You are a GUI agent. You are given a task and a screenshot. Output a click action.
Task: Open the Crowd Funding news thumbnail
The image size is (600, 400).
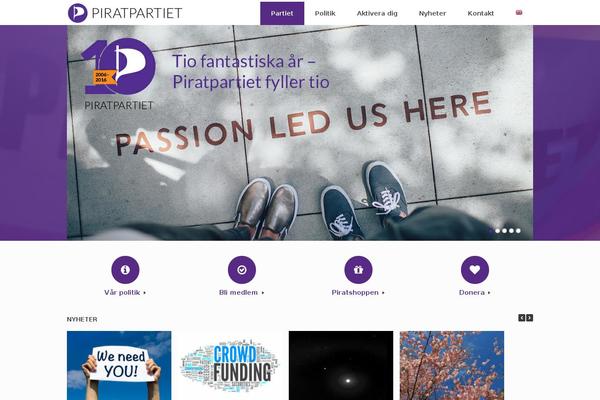coord(230,366)
